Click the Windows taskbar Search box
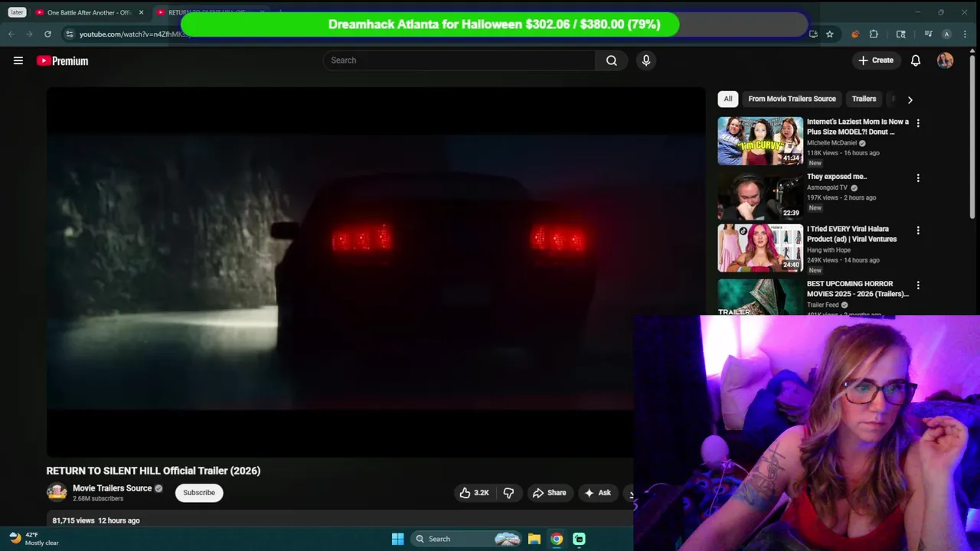Viewport: 980px width, 551px height. (x=465, y=539)
